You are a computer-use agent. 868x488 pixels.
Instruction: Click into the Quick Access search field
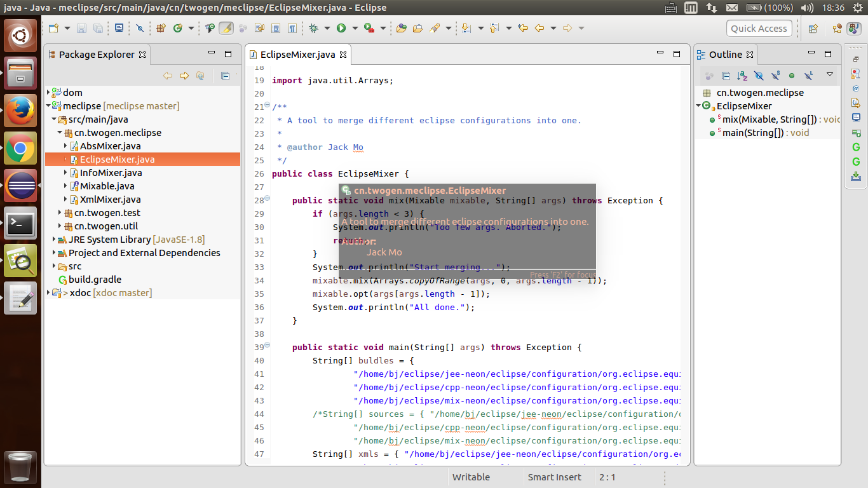click(x=759, y=28)
